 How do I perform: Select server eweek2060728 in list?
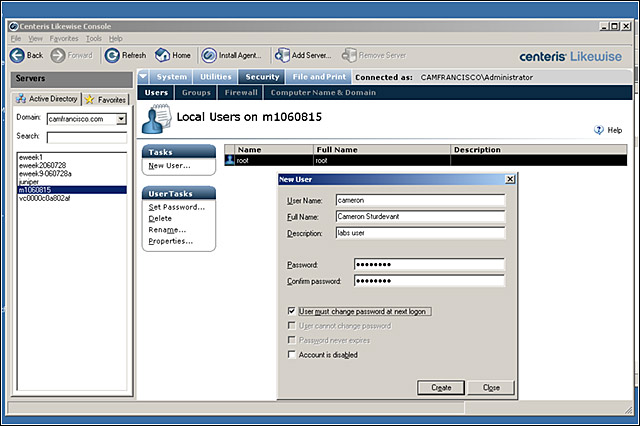[72, 165]
